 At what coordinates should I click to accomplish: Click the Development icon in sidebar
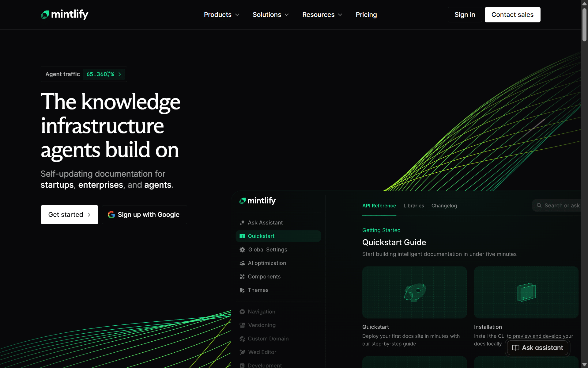(x=242, y=365)
